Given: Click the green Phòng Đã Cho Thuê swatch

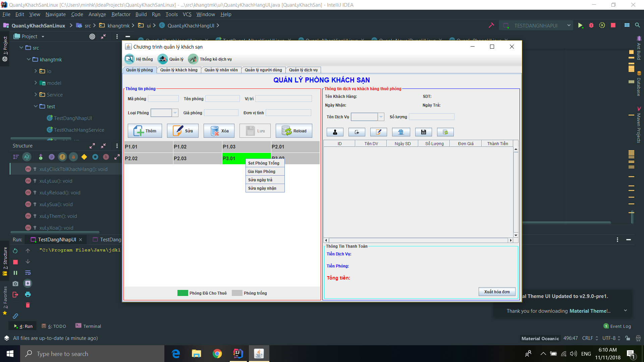Looking at the screenshot, I should pyautogui.click(x=182, y=293).
